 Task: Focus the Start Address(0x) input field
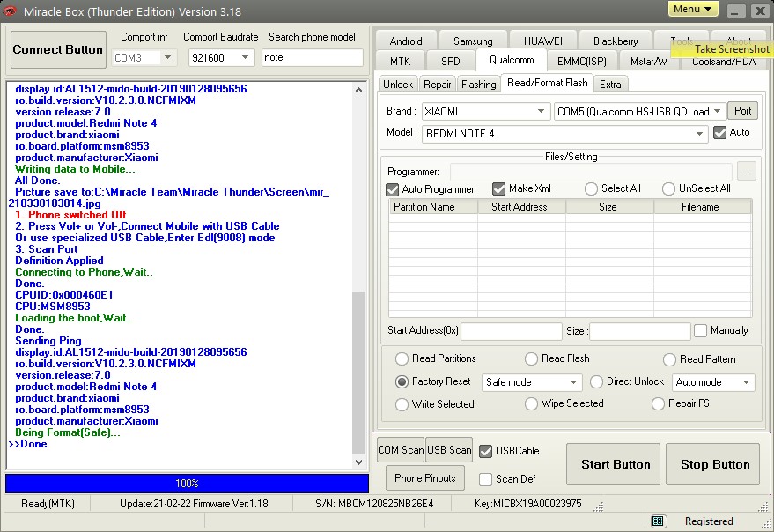512,331
